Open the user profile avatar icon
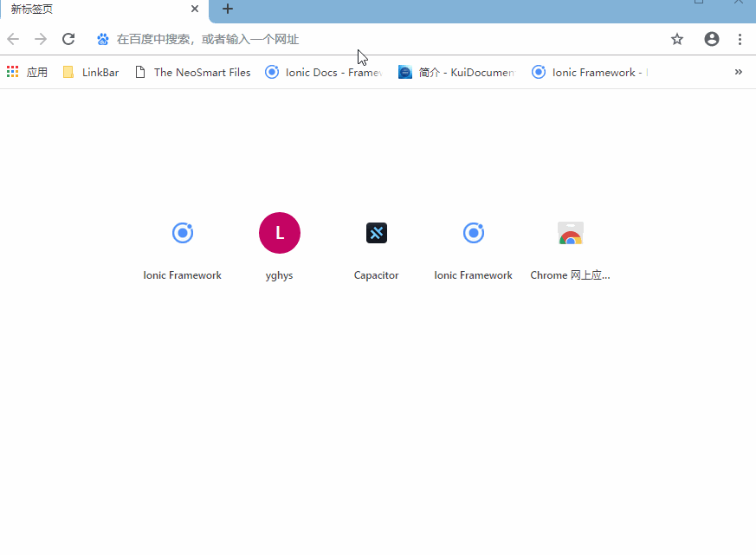 [712, 39]
